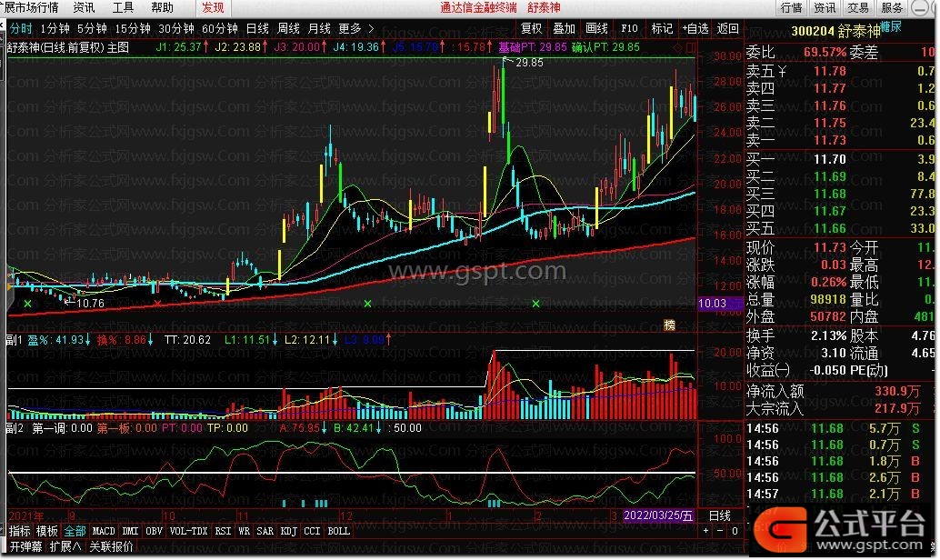
Task: Click the 10.76 low price label on chart
Action: 91,304
